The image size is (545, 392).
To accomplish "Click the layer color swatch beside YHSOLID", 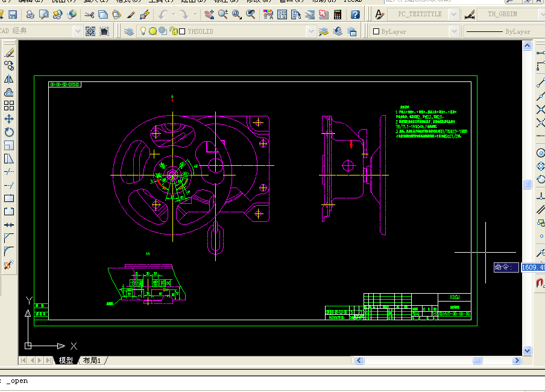I will click(x=182, y=31).
